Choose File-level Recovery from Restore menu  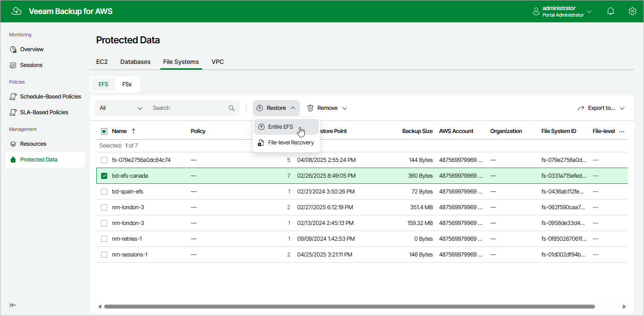286,143
